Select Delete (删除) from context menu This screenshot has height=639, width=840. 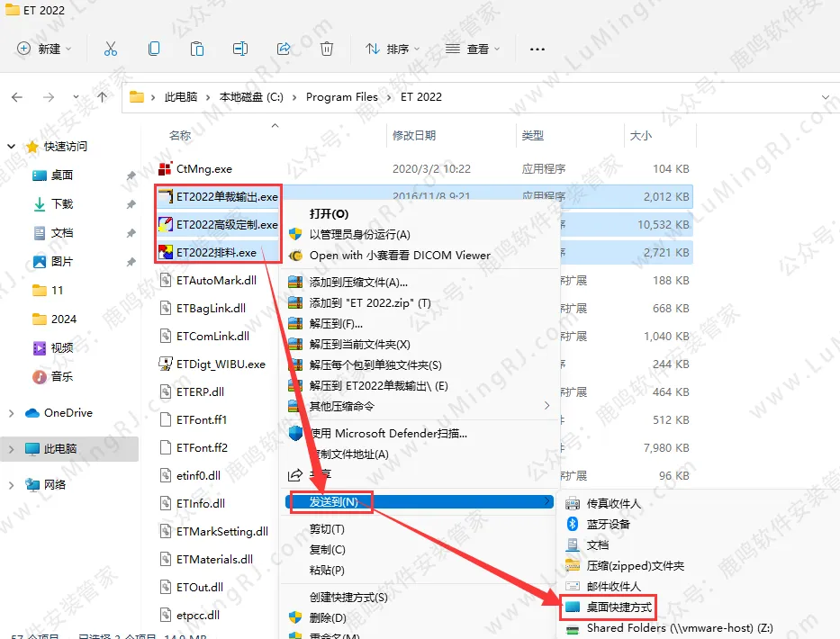click(328, 618)
